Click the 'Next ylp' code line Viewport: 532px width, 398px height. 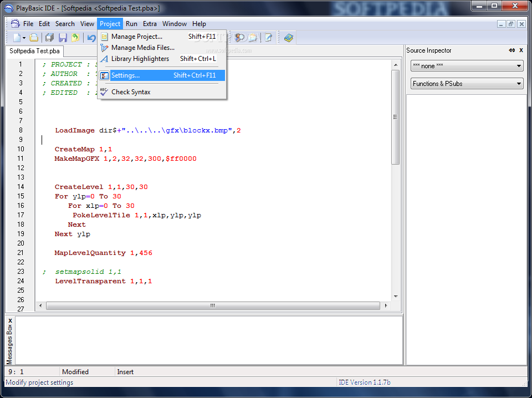click(72, 234)
